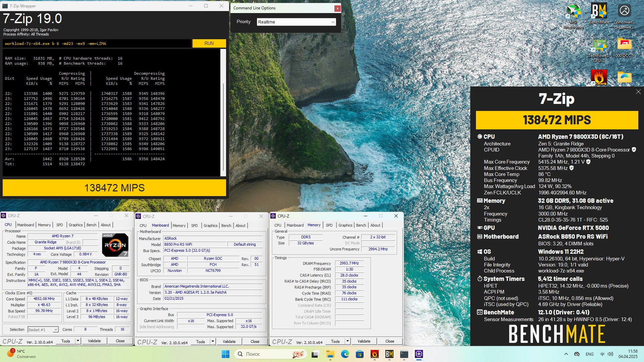
Task: Open the terminal window taskbar icon
Action: coord(404,354)
